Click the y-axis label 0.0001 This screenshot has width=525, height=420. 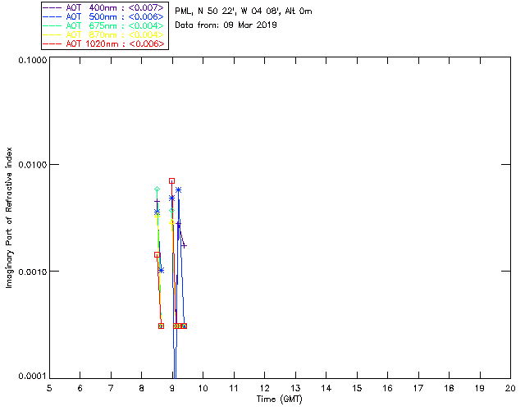(x=33, y=377)
